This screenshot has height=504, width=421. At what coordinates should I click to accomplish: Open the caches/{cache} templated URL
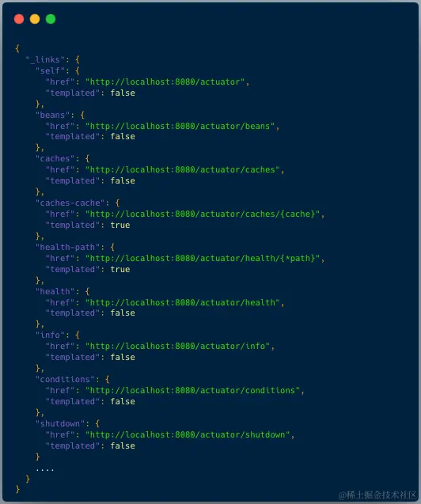(203, 214)
